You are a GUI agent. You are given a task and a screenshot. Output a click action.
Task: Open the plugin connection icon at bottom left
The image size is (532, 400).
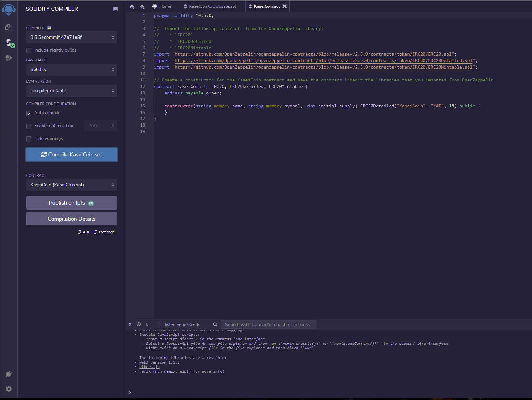pos(9,374)
